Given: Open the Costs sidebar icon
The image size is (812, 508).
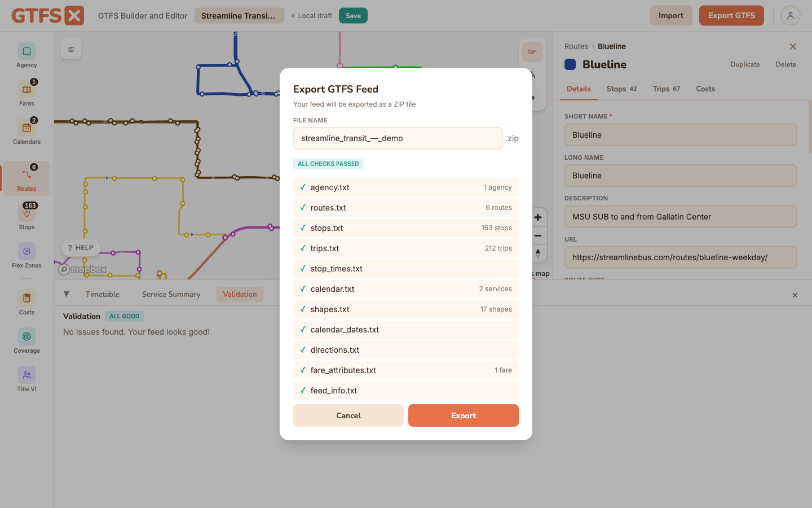Looking at the screenshot, I should (x=27, y=298).
